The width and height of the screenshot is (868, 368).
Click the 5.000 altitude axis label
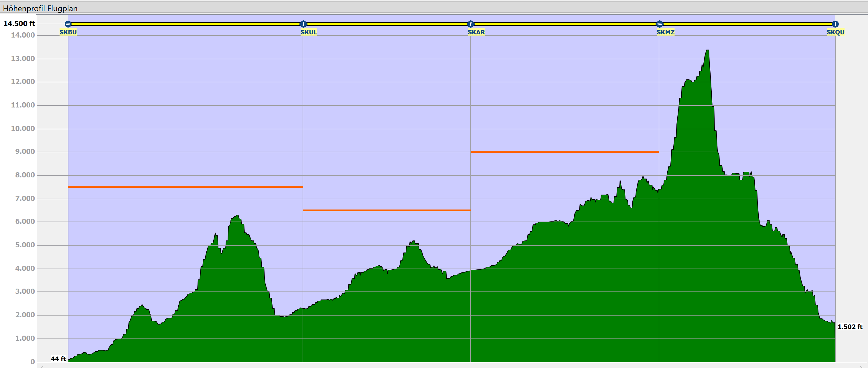(x=25, y=245)
